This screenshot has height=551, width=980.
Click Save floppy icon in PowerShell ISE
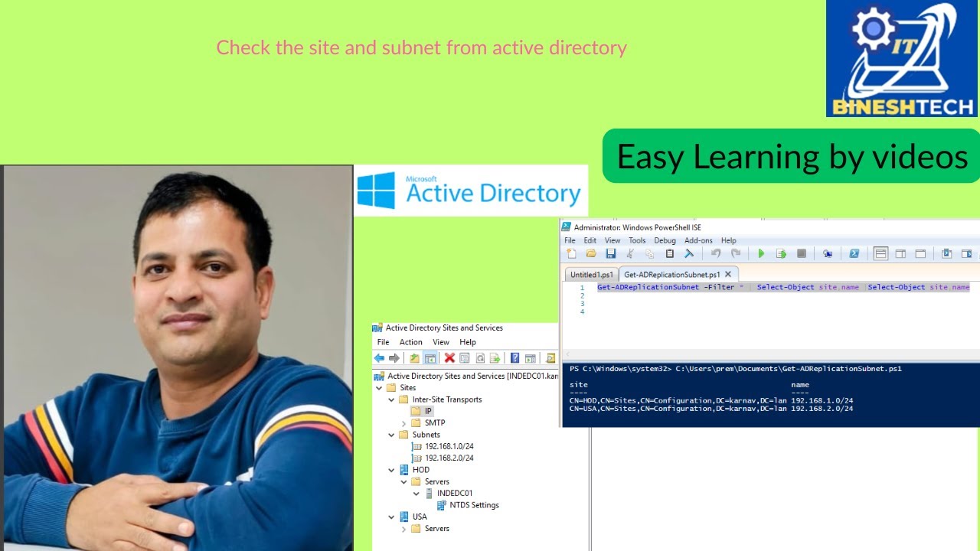[610, 253]
